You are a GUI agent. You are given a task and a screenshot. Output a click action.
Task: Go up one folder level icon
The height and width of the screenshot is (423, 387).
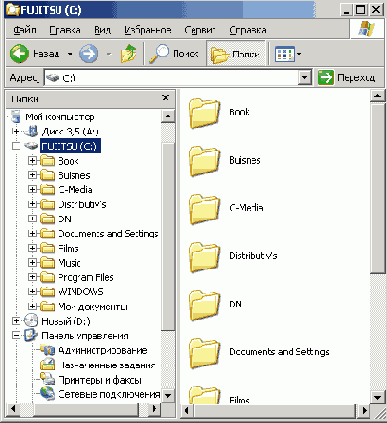pyautogui.click(x=129, y=54)
